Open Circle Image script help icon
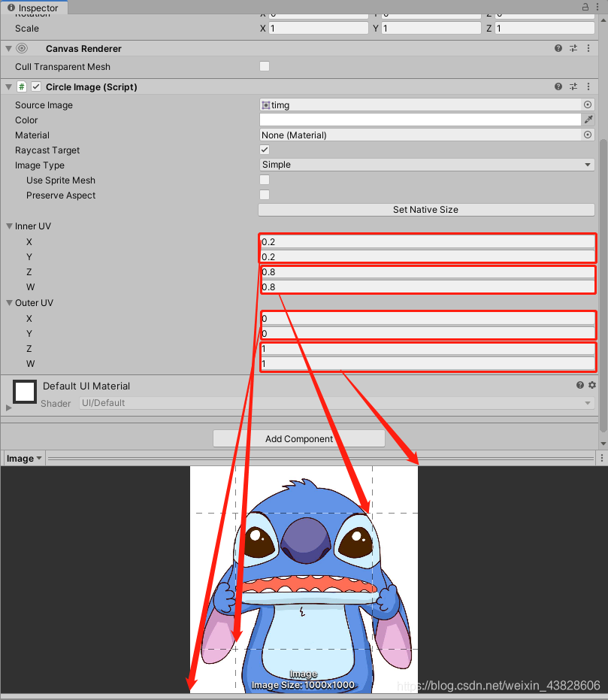This screenshot has height=700, width=608. pyautogui.click(x=558, y=86)
